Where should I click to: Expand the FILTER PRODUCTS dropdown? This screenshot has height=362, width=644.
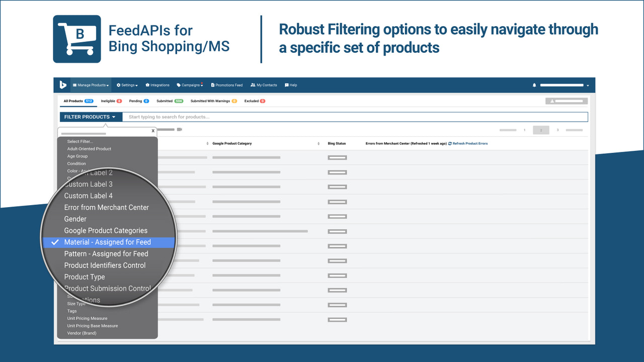point(90,117)
